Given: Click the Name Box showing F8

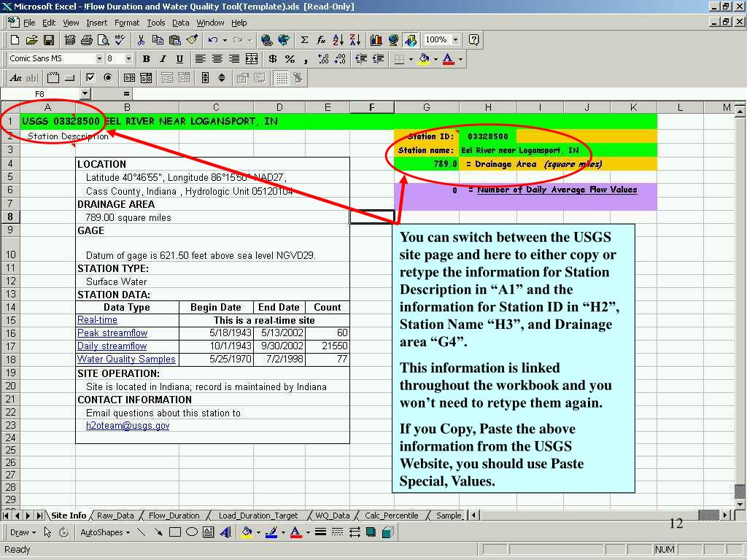Looking at the screenshot, I should 40,94.
